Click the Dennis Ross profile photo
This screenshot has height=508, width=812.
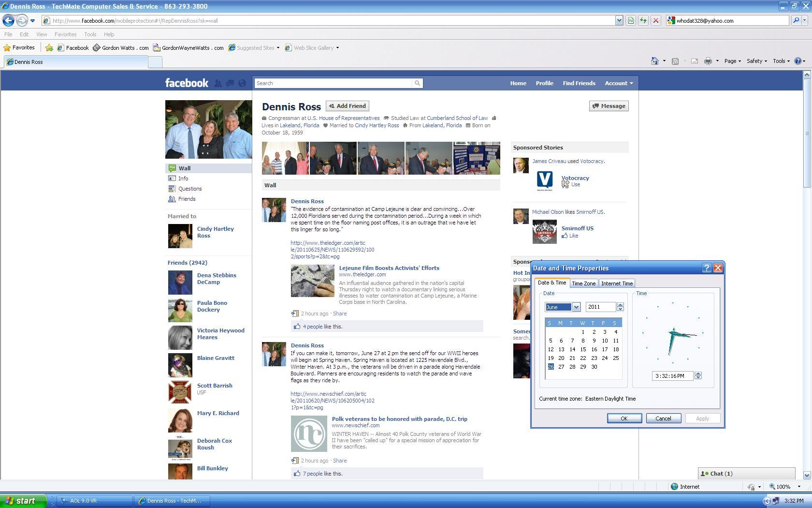pyautogui.click(x=208, y=129)
